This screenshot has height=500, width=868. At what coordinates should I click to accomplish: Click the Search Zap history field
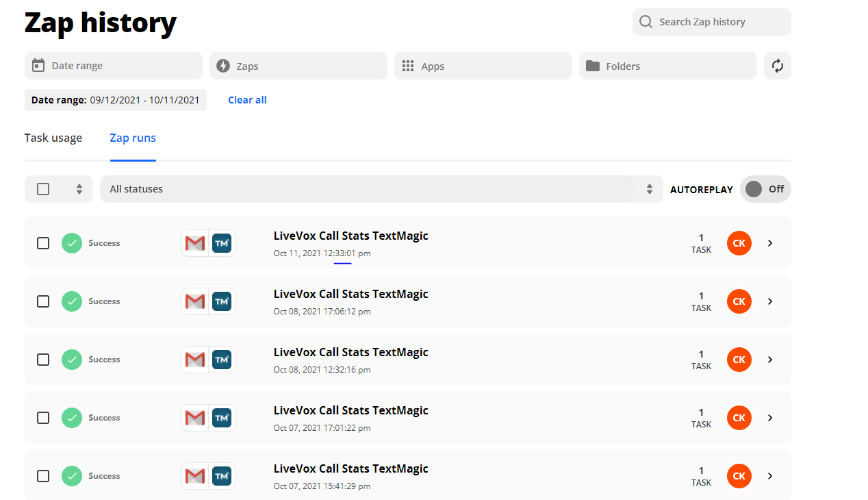pos(712,22)
